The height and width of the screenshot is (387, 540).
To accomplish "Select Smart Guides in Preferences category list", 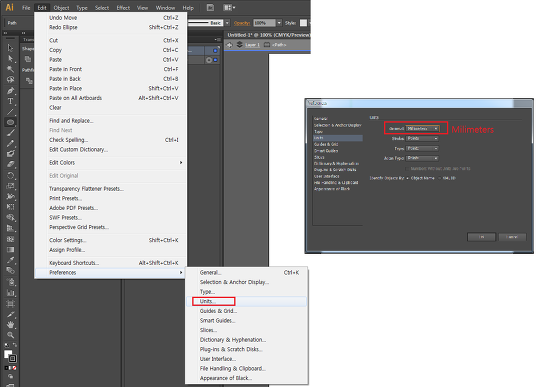I will pos(326,151).
